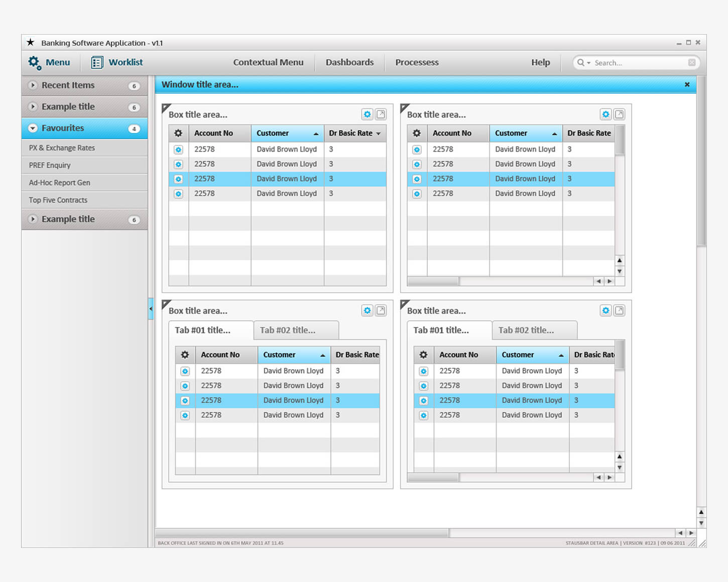Click the main window vertical scrollbar thumb
Image resolution: width=728 pixels, height=582 pixels.
click(x=701, y=161)
